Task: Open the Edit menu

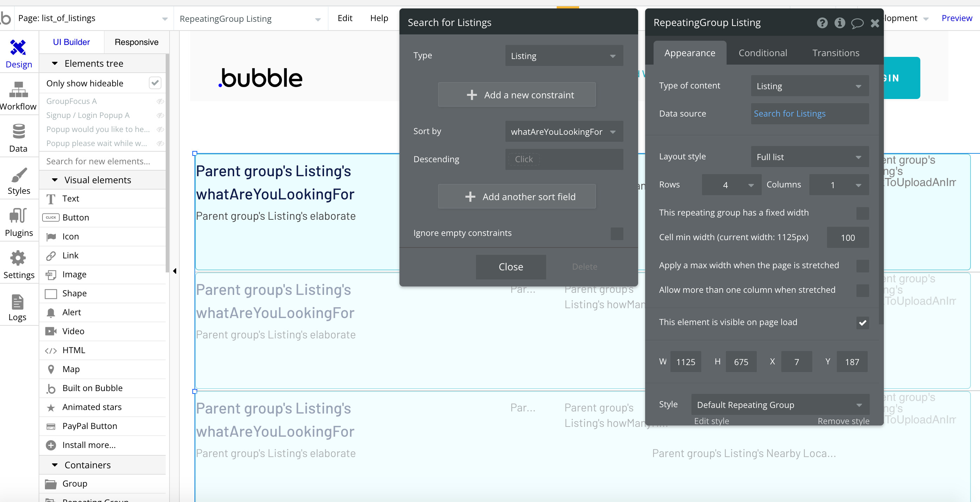Action: [345, 18]
